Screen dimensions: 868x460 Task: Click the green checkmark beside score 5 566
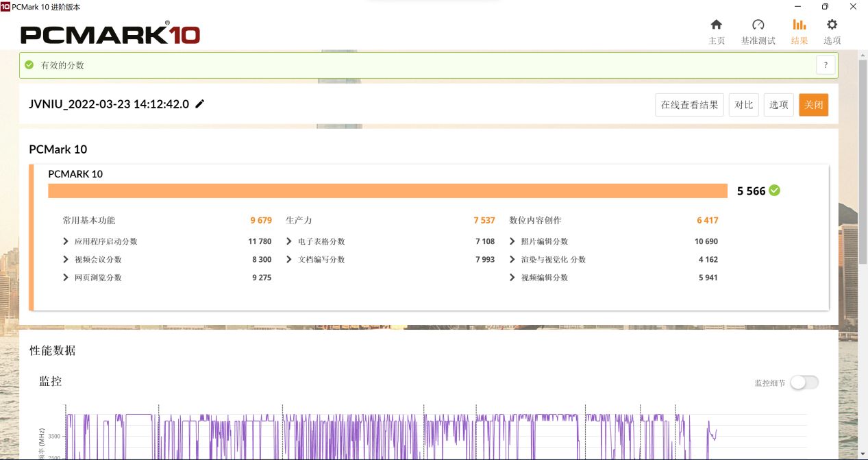tap(773, 191)
